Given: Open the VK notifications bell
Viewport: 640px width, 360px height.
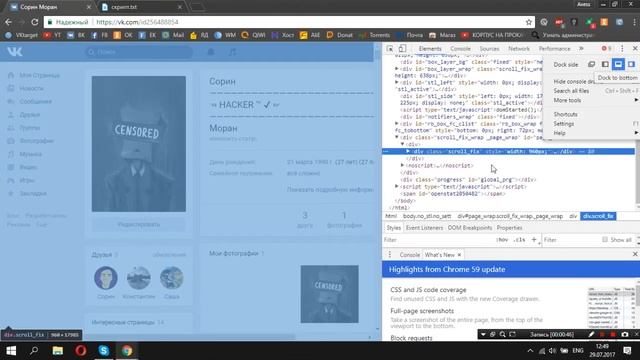Looking at the screenshot, I should [x=211, y=52].
